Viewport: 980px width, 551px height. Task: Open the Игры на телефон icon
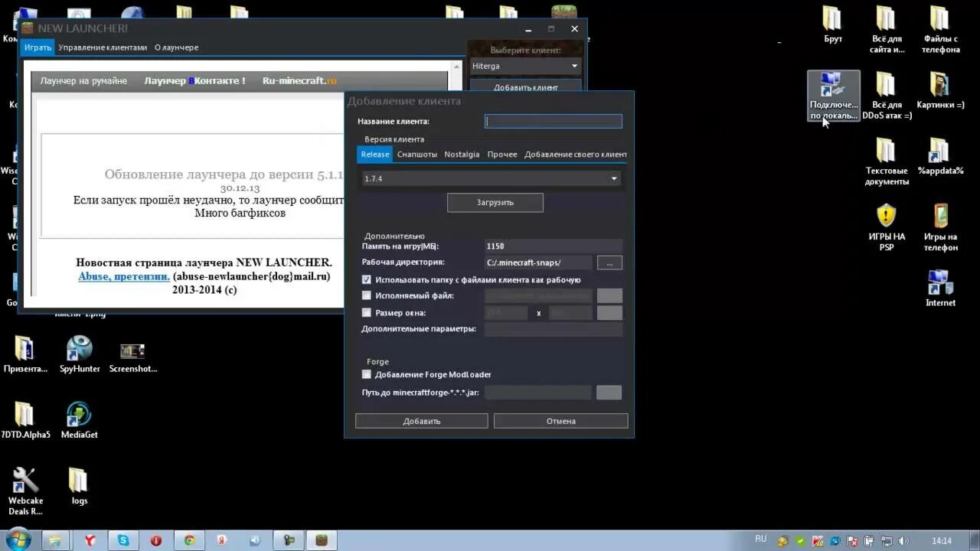click(x=940, y=227)
